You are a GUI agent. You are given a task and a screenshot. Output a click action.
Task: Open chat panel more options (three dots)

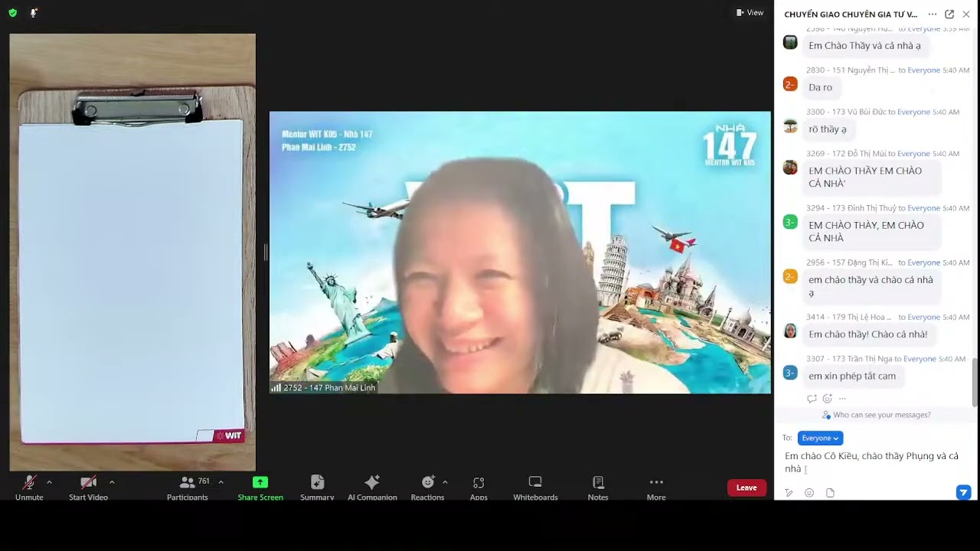(932, 14)
